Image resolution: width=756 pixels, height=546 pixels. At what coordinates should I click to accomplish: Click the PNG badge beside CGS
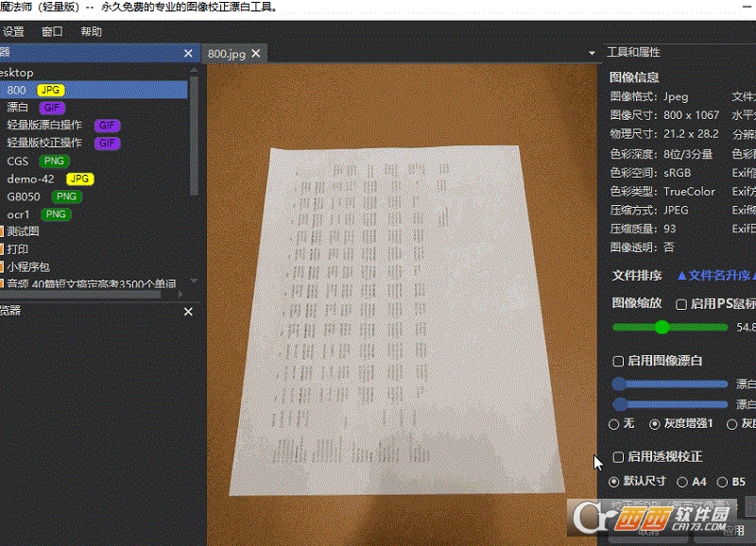click(x=54, y=161)
